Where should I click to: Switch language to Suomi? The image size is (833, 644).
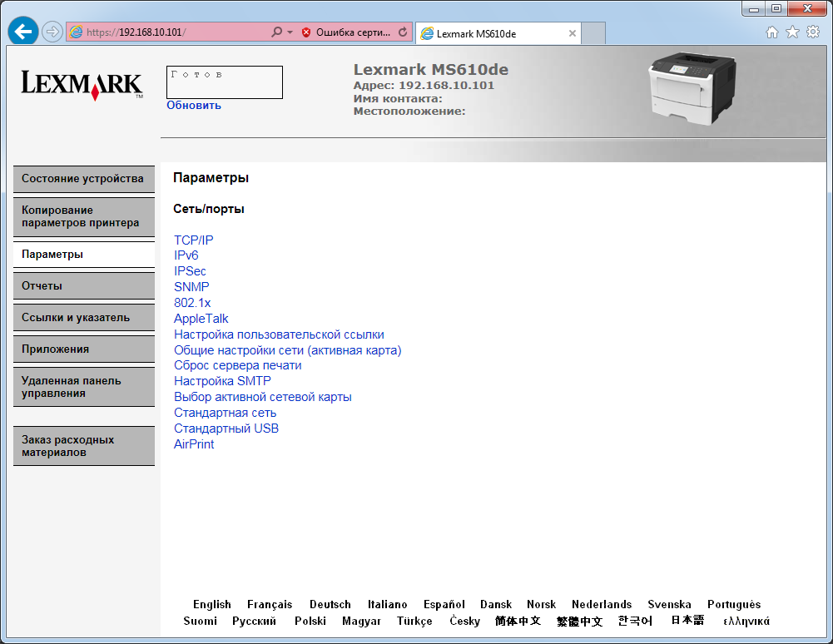[x=201, y=622]
